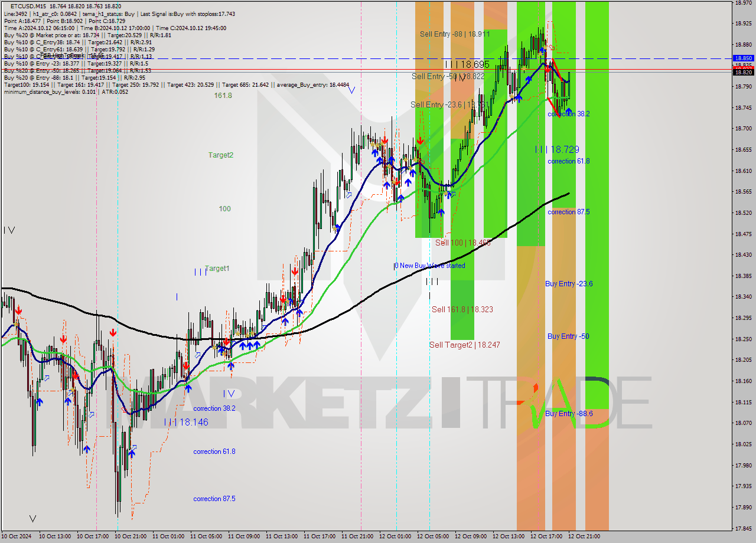Click the green '161.8' Fibonacci label
The image size is (756, 543).
[223, 96]
